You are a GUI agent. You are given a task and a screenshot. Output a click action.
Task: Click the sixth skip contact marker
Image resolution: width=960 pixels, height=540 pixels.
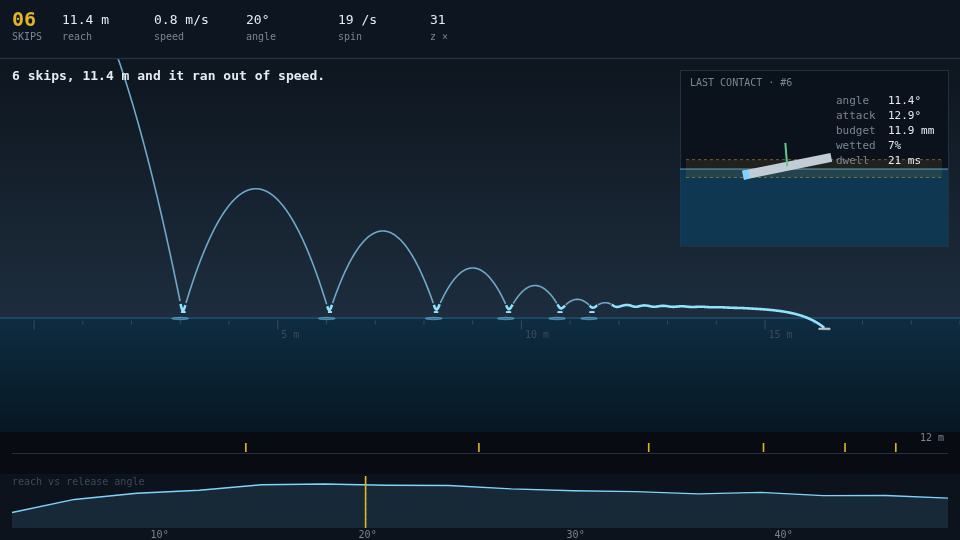pyautogui.click(x=592, y=309)
